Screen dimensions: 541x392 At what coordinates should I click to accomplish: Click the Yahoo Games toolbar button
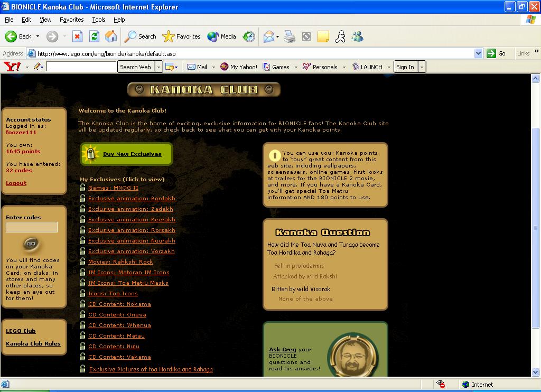pos(276,67)
